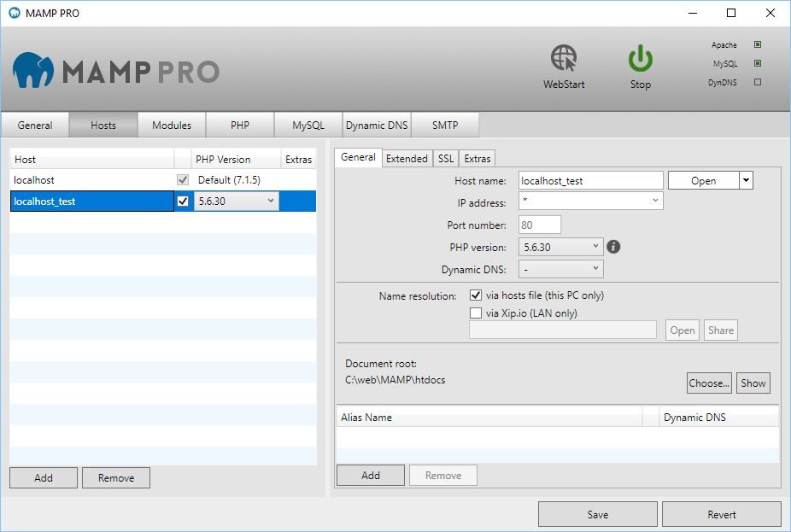Image resolution: width=791 pixels, height=532 pixels.
Task: Select the Extras sub-tab
Action: [478, 158]
